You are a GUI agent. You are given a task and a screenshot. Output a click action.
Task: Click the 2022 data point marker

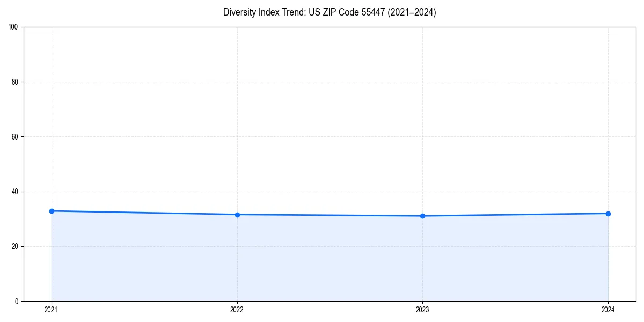237,214
